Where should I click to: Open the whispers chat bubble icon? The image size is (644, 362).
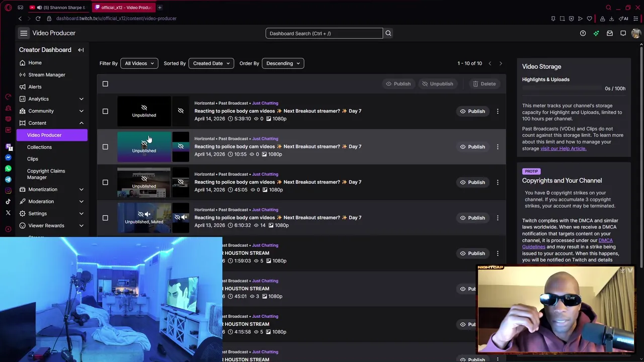pyautogui.click(x=623, y=33)
